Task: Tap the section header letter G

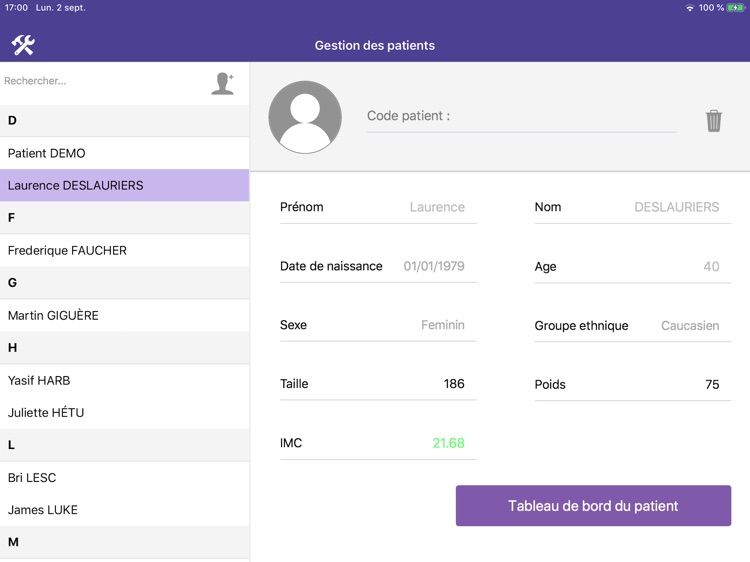Action: pos(12,283)
